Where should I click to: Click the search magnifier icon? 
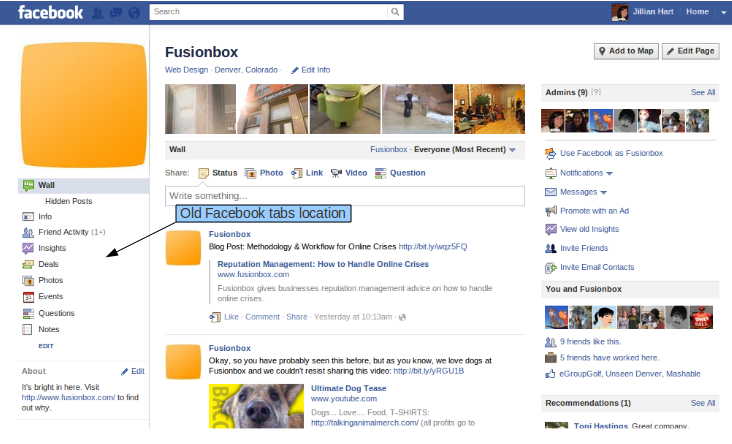click(x=396, y=12)
